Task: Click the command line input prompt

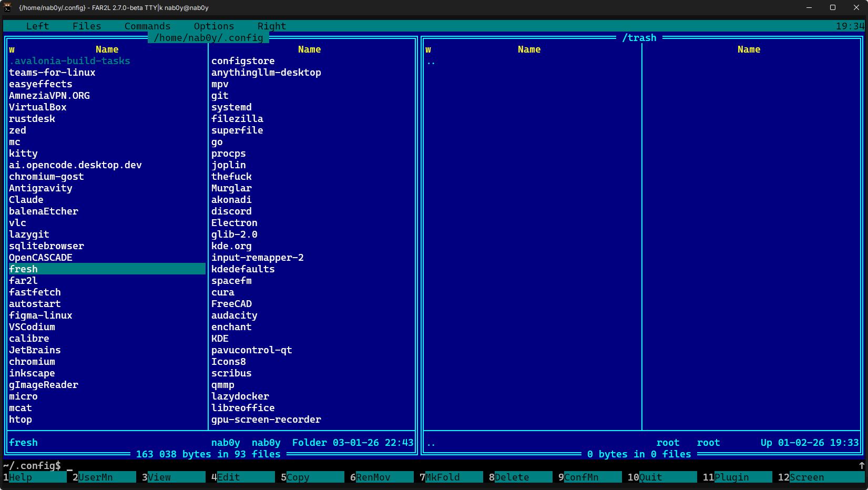Action: pos(210,466)
